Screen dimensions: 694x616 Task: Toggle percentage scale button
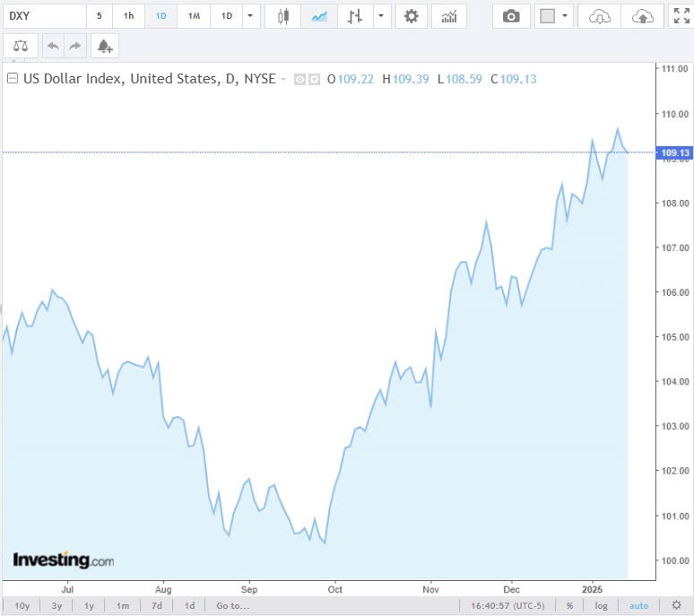(569, 605)
